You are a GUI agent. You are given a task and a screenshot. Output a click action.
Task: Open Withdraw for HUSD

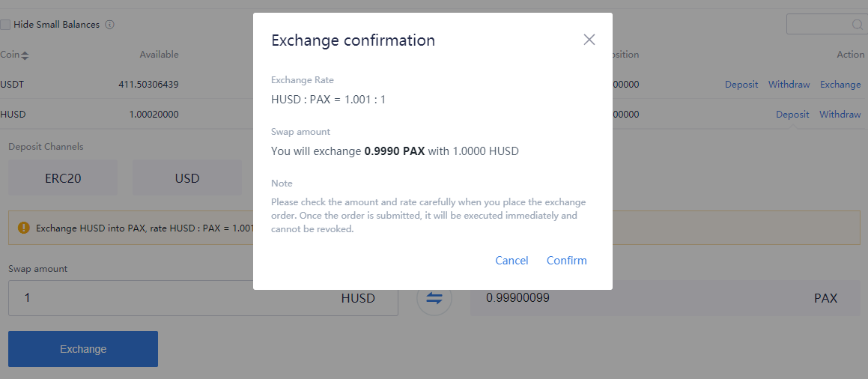click(x=840, y=115)
